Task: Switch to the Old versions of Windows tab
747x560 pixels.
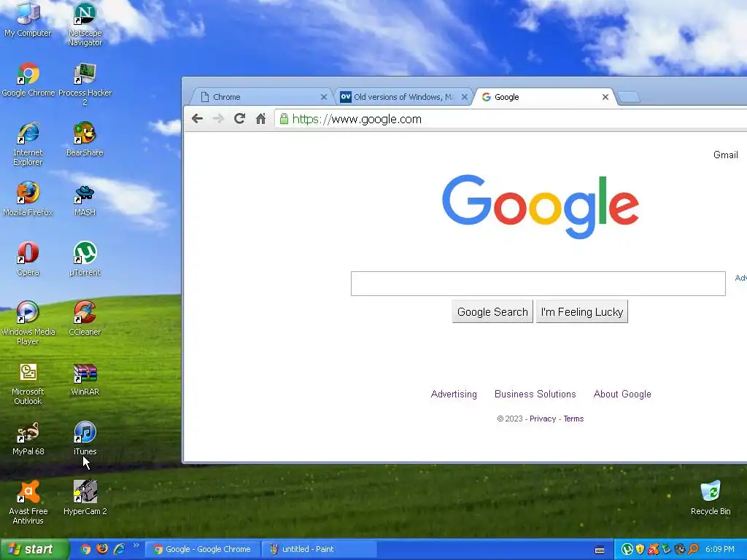Action: click(403, 97)
